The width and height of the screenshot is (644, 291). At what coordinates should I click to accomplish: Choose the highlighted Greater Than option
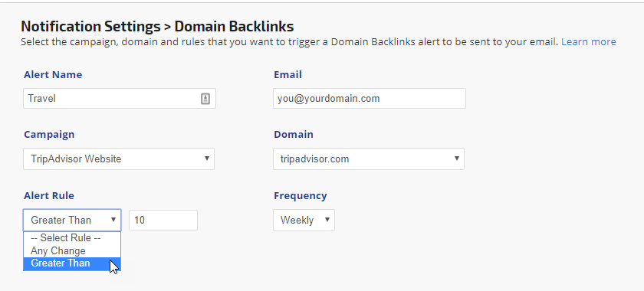tap(72, 263)
